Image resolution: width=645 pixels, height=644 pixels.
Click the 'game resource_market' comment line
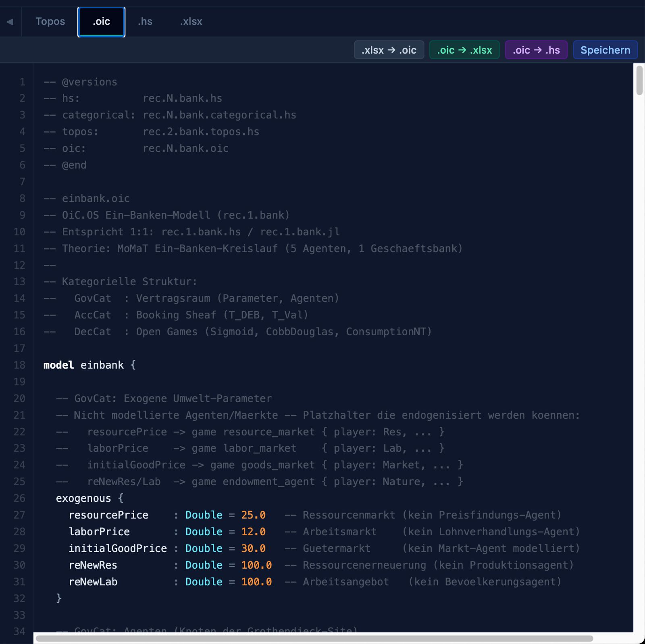point(250,432)
